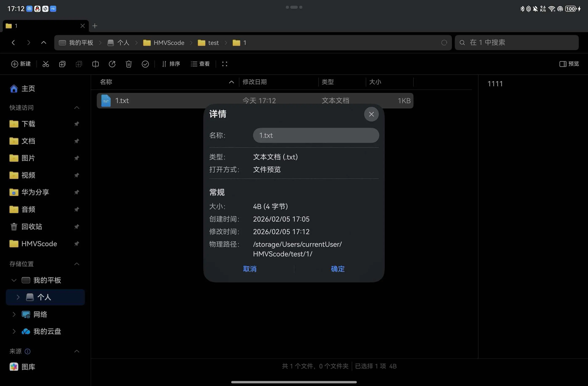588x386 pixels.
Task: Click the rename icon in toolbar
Action: [x=95, y=64]
